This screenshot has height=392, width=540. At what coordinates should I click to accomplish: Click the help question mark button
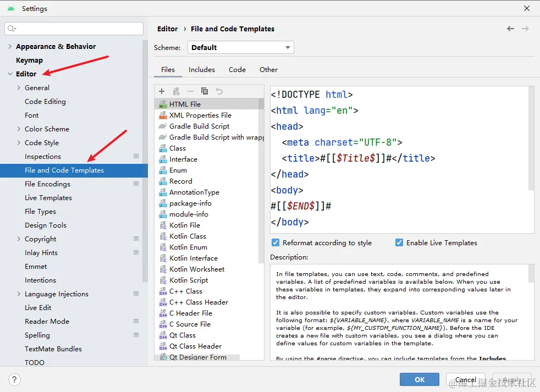14,379
